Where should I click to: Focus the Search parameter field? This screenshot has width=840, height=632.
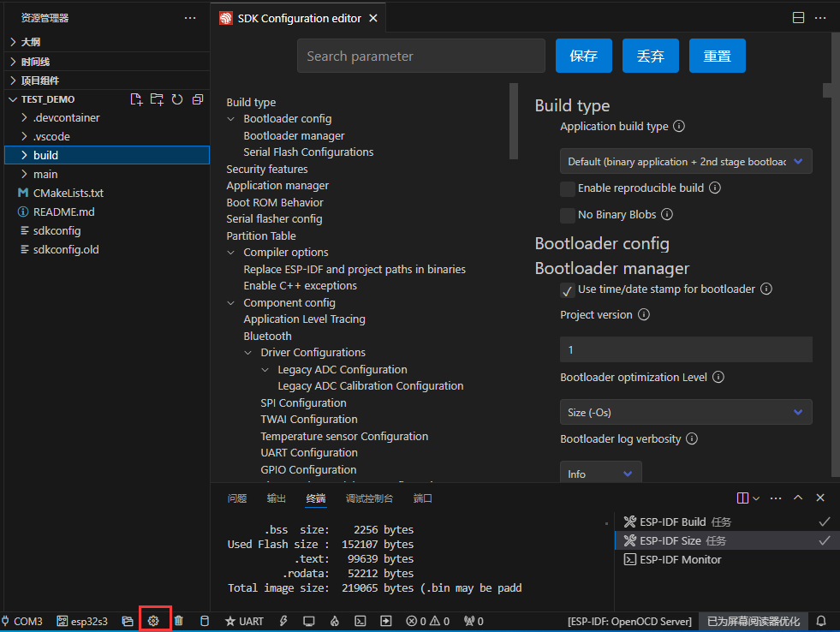click(x=421, y=56)
